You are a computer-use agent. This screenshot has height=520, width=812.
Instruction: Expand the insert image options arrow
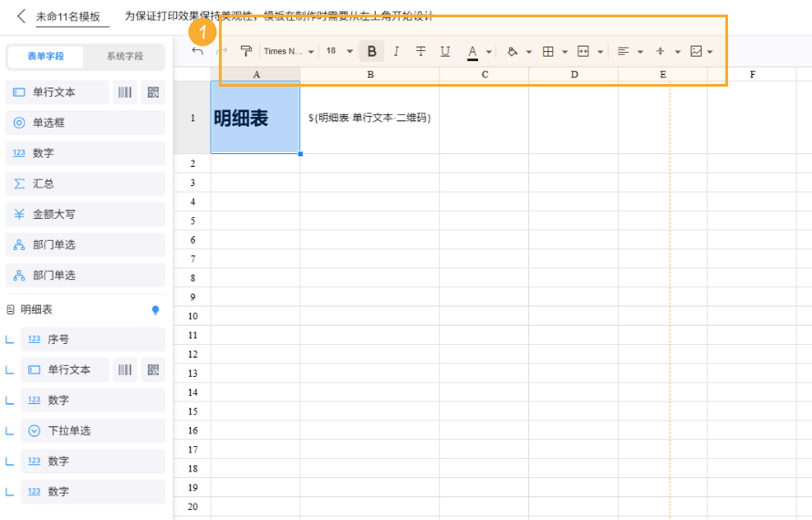tap(710, 52)
